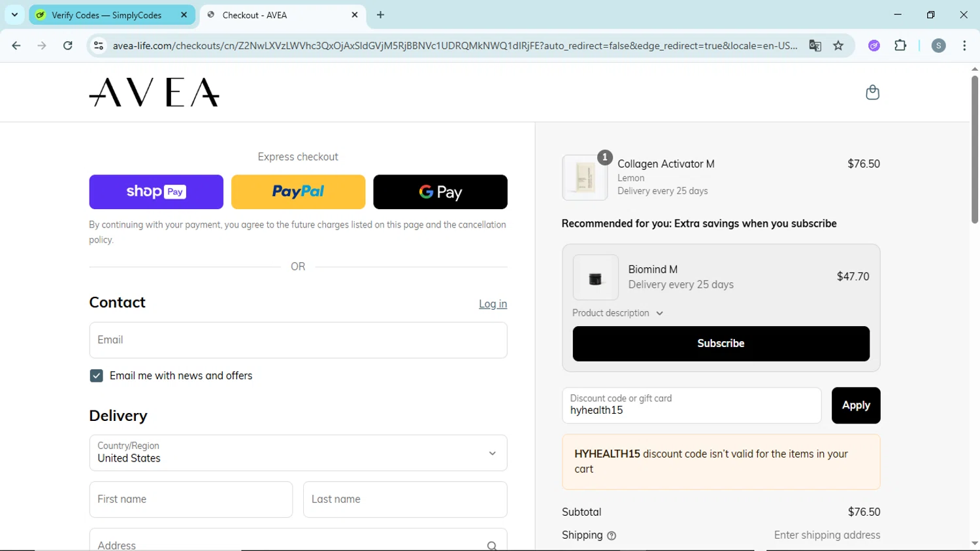This screenshot has height=551, width=980.
Task: Focus the Address field
Action: (298, 540)
